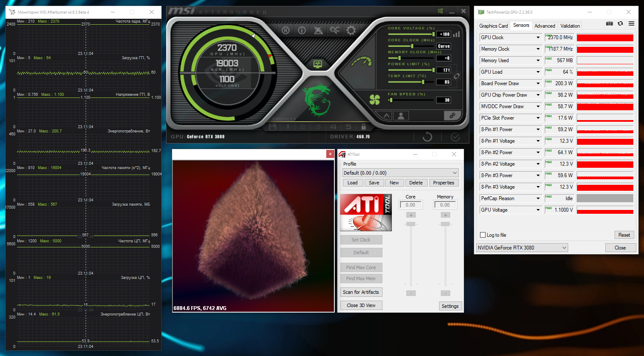Image resolution: width=644 pixels, height=356 pixels.
Task: Click the plus button under ATITool Memory field
Action: [x=445, y=215]
